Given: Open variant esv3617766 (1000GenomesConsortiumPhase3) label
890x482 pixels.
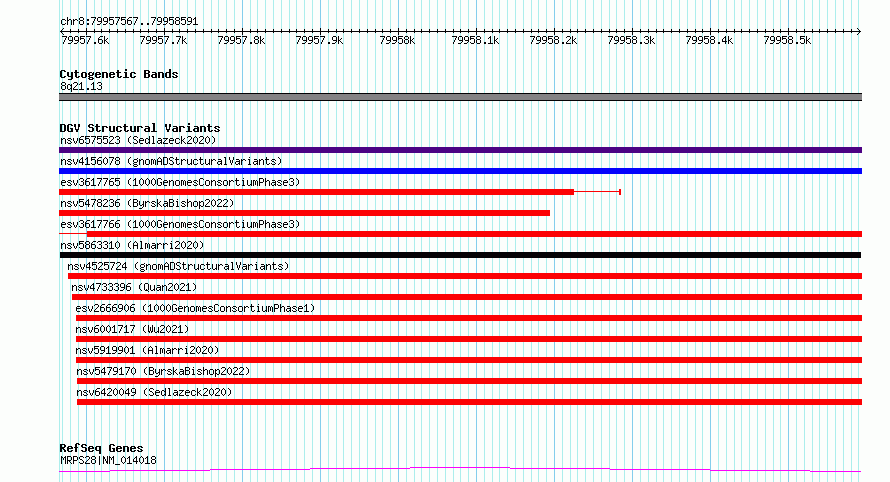Looking at the screenshot, I should [x=180, y=224].
